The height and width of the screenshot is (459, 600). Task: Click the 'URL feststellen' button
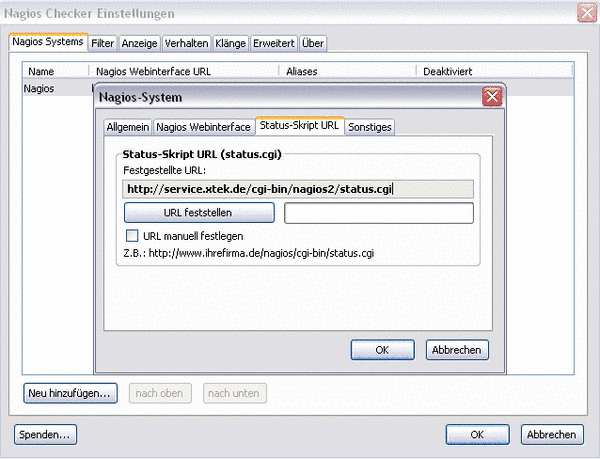199,213
